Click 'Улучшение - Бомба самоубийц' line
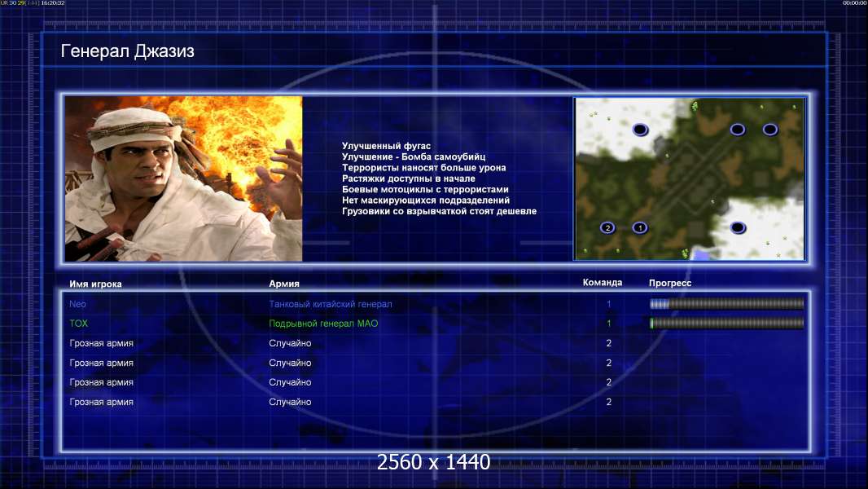 414,156
